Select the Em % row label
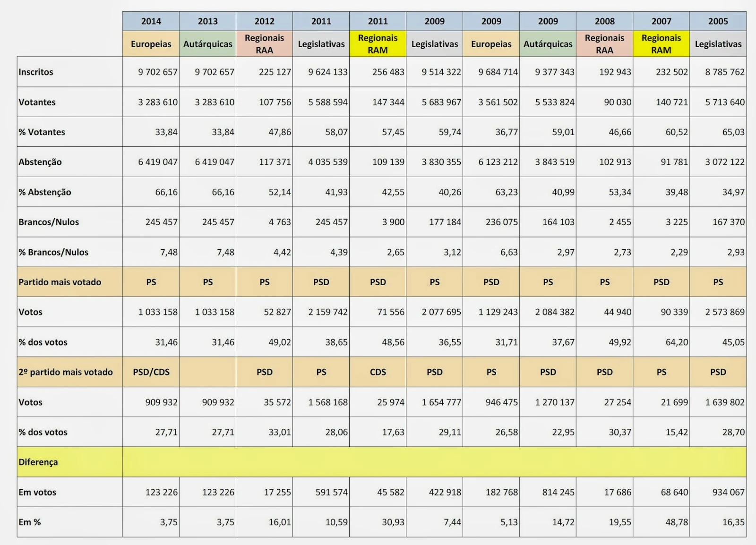The height and width of the screenshot is (545, 756). pyautogui.click(x=30, y=522)
